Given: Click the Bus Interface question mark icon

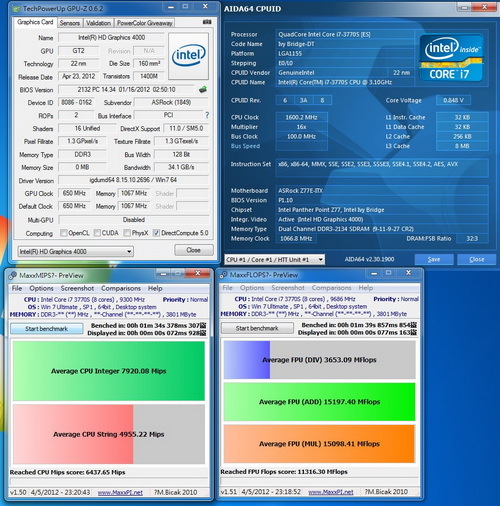Looking at the screenshot, I should click(207, 115).
